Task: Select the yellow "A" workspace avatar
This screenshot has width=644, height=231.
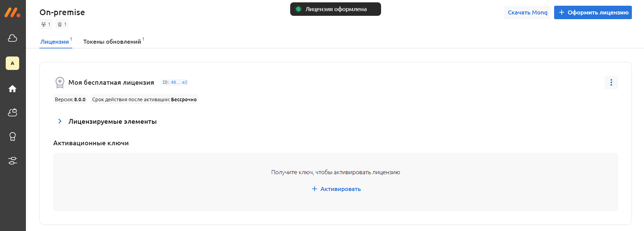Action: click(x=12, y=63)
